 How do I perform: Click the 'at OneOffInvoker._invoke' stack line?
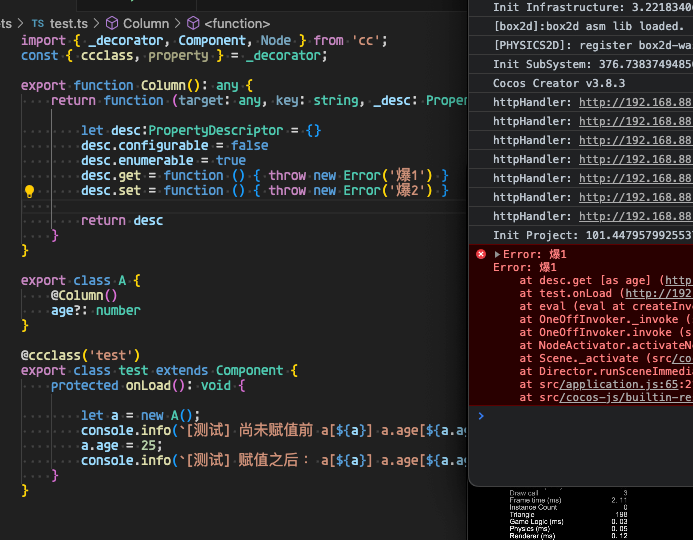(x=605, y=319)
